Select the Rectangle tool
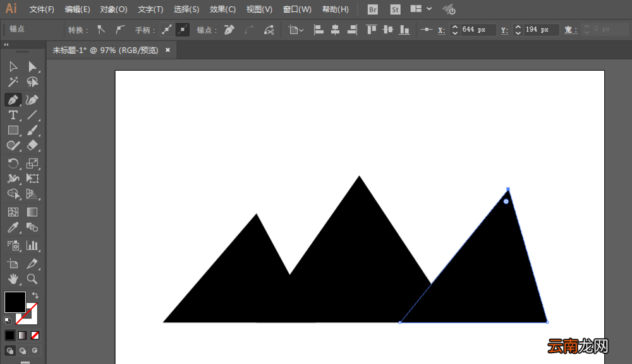This screenshot has height=364, width=632. (x=13, y=130)
